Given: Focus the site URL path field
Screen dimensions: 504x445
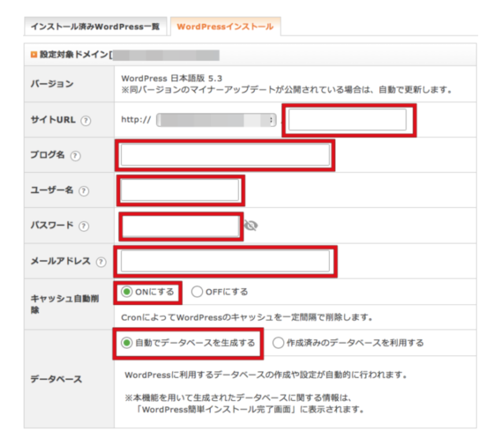Looking at the screenshot, I should (x=347, y=119).
